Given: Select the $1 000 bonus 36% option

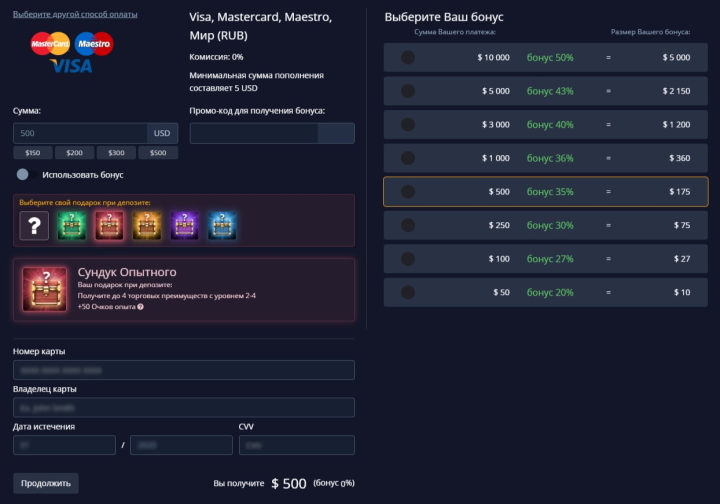Looking at the screenshot, I should [545, 158].
